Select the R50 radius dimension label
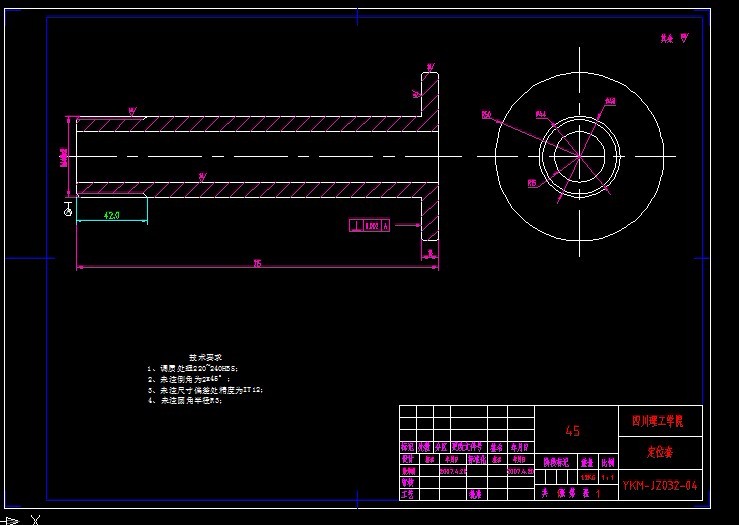 (x=486, y=115)
